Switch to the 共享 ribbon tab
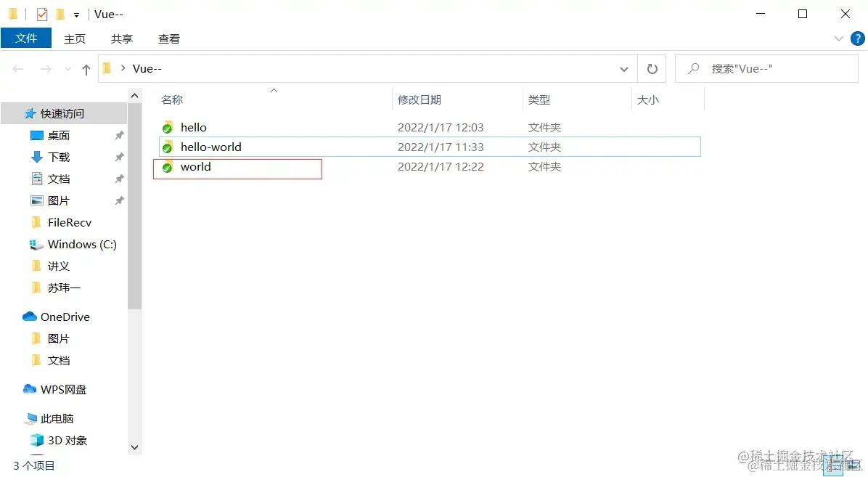Viewport: 868px width, 477px height. point(122,38)
